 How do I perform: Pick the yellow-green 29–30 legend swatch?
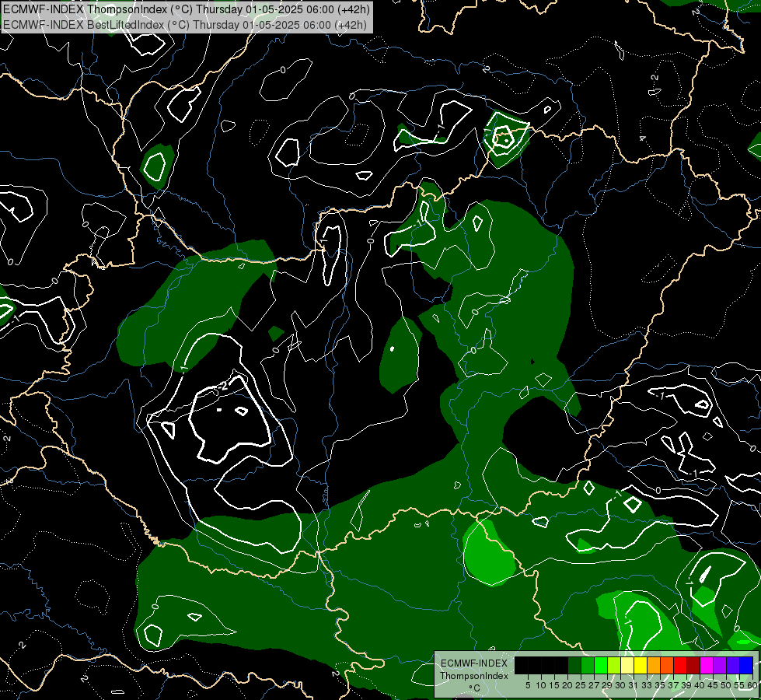click(614, 665)
